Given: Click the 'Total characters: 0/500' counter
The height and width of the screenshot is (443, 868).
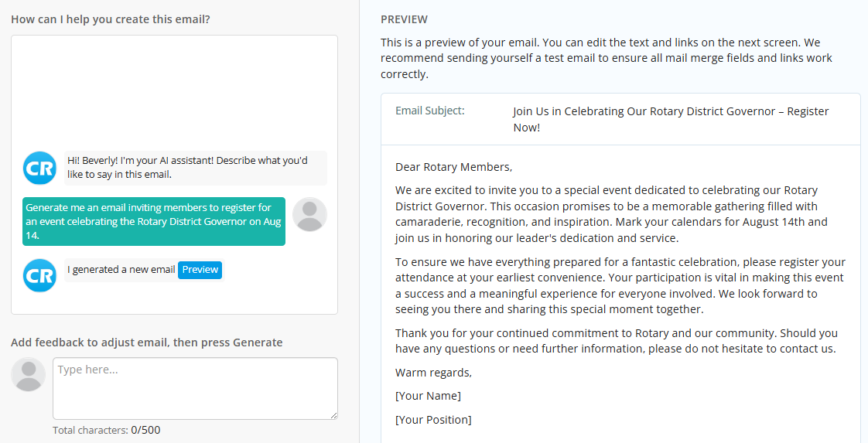Looking at the screenshot, I should pyautogui.click(x=106, y=431).
